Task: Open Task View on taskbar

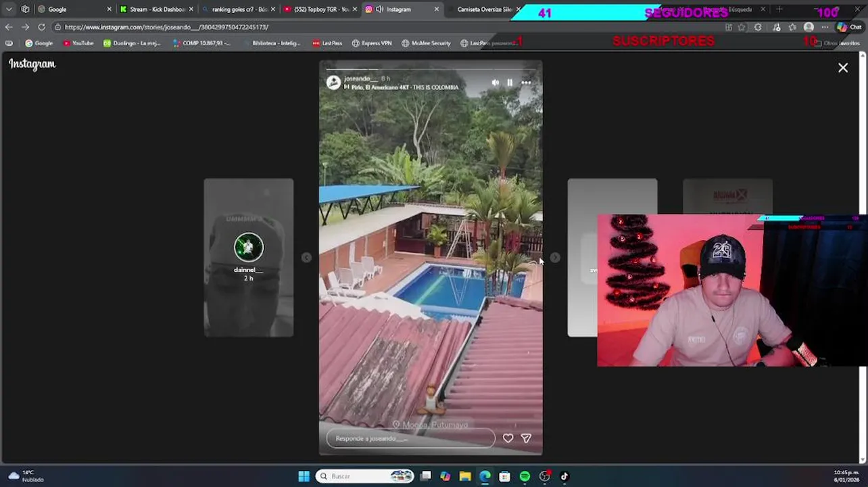Action: point(426,476)
